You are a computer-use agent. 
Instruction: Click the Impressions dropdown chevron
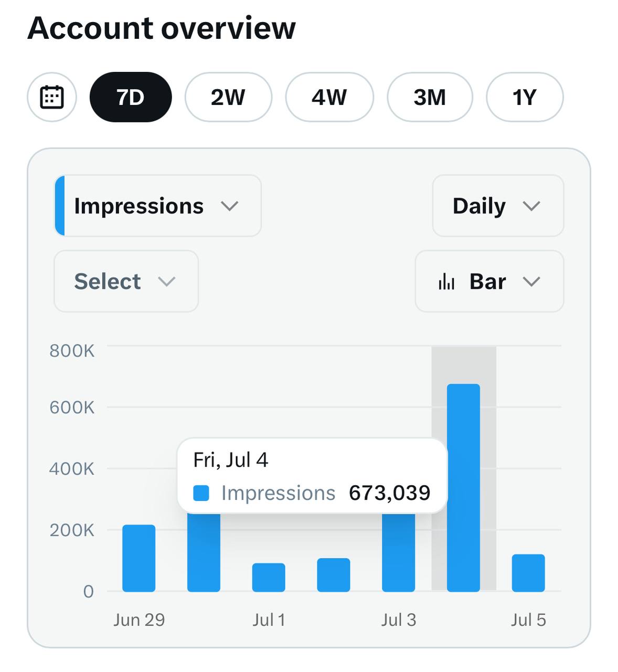click(x=230, y=206)
